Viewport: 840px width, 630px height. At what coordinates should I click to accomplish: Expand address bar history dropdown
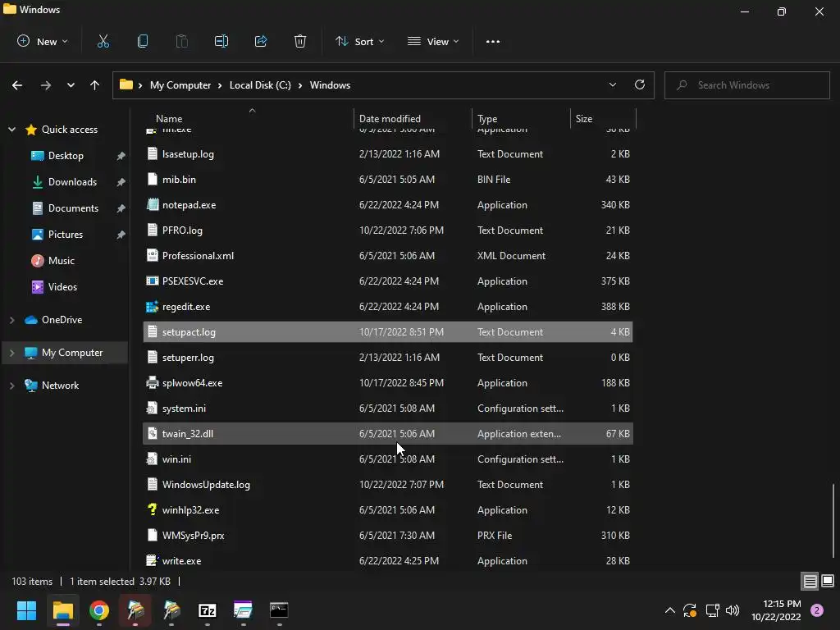click(x=612, y=84)
